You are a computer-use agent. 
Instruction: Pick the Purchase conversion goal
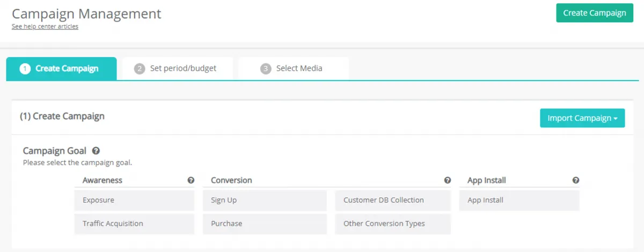click(265, 224)
